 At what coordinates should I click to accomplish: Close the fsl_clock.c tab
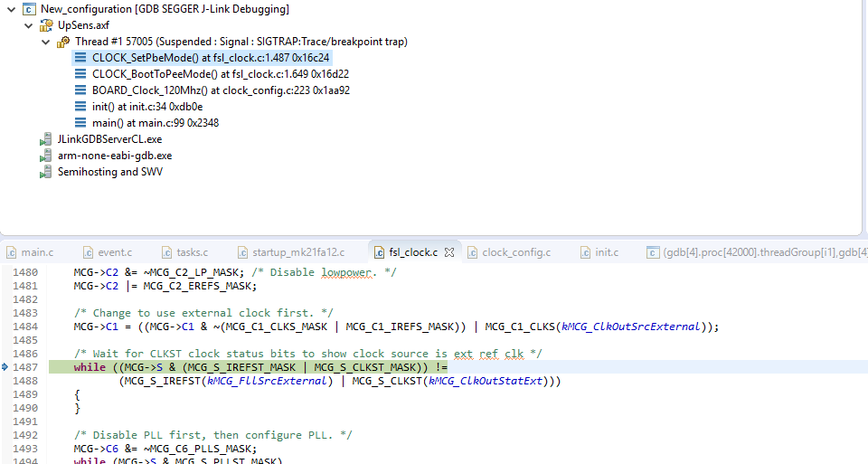pyautogui.click(x=449, y=252)
